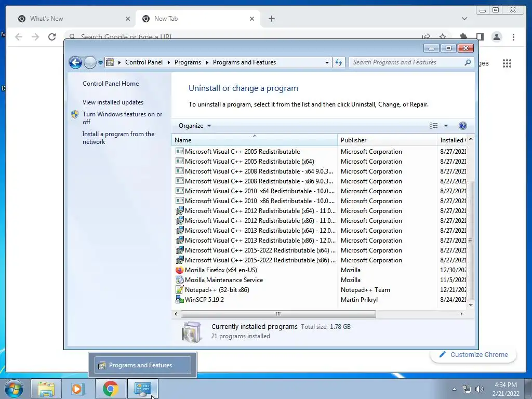The image size is (532, 399).
Task: Click Martin Prikryl publisher cell
Action: point(359,300)
